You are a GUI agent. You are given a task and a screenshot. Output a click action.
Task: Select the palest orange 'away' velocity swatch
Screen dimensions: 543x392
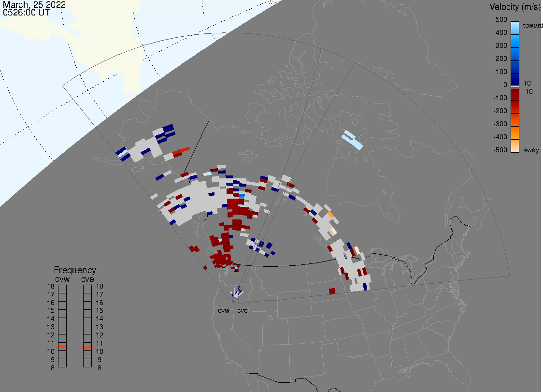click(515, 146)
